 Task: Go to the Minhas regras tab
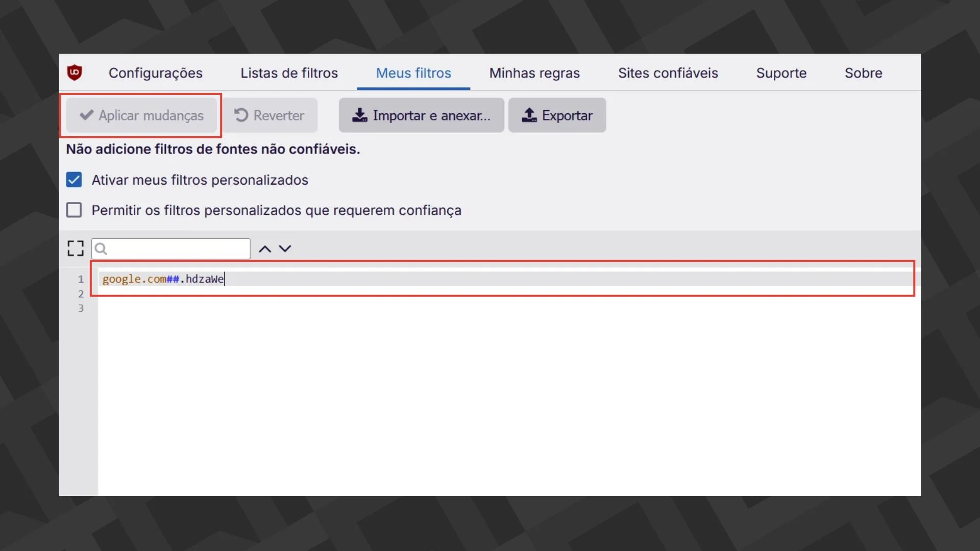point(534,73)
